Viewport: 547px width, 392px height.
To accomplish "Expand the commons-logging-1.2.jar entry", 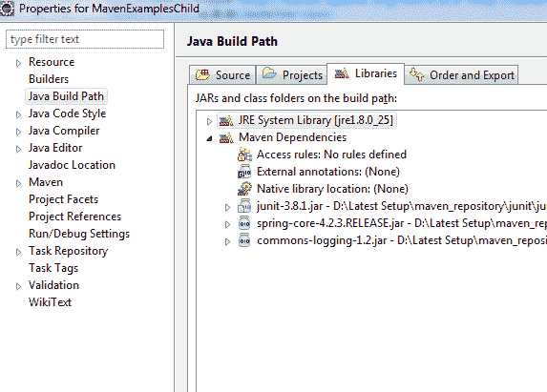I will point(227,241).
